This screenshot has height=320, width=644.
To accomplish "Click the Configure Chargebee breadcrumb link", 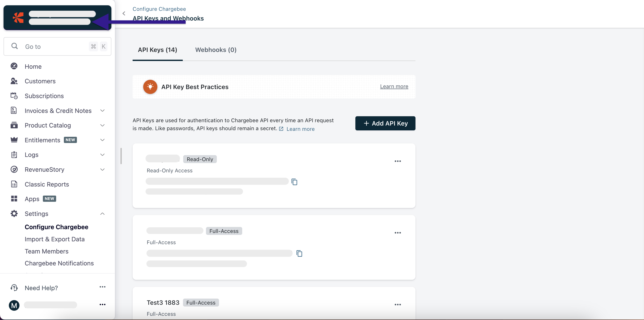I will (159, 9).
